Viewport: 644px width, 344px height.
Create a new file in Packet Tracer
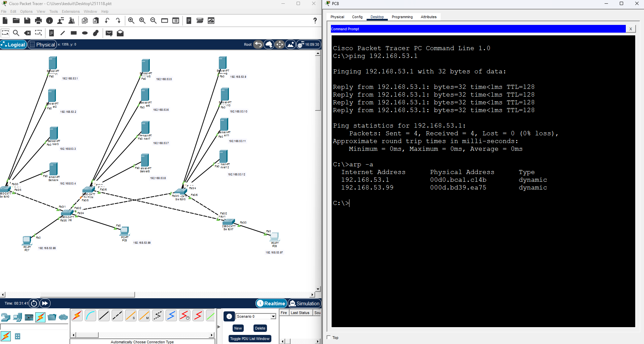[x=5, y=21]
